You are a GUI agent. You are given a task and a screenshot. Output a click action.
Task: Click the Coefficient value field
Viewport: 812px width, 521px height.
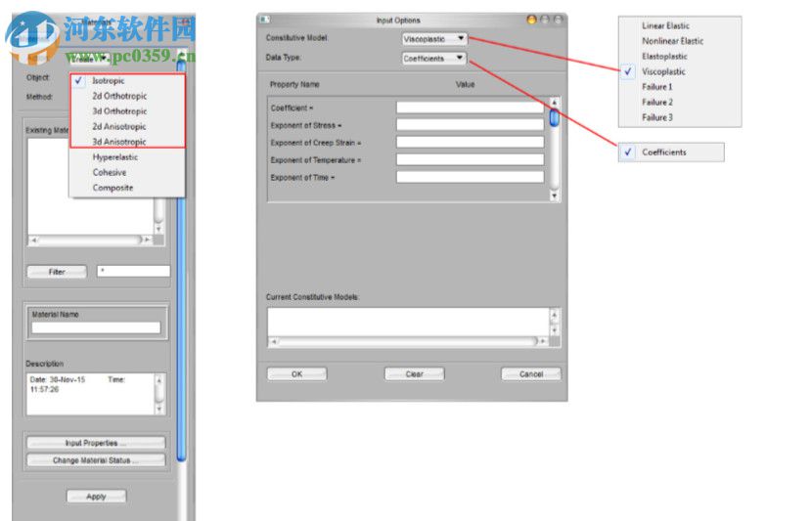(471, 108)
